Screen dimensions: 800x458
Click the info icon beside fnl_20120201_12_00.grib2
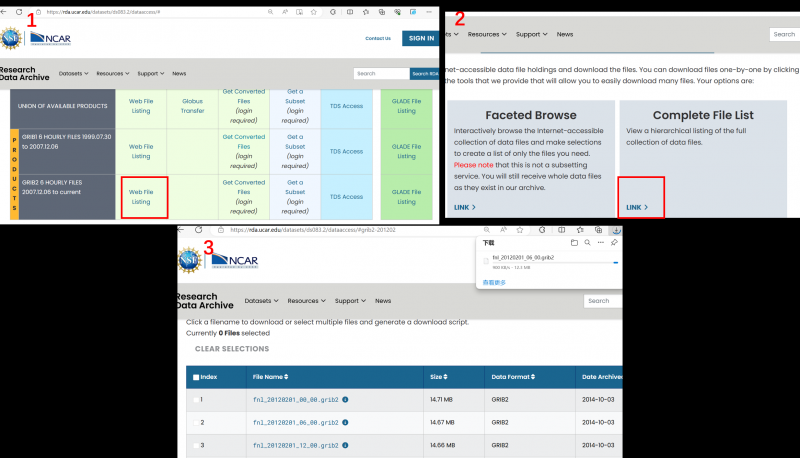345,445
